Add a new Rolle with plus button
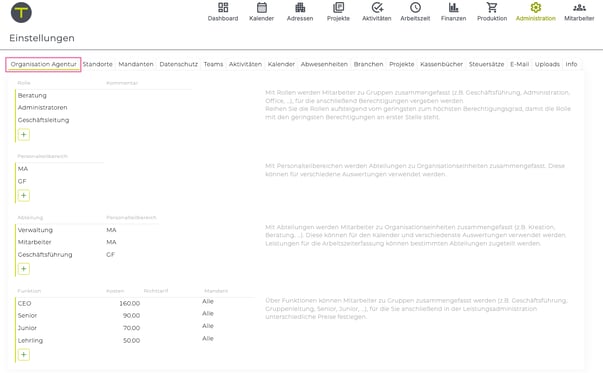603x373 pixels. pyautogui.click(x=24, y=135)
